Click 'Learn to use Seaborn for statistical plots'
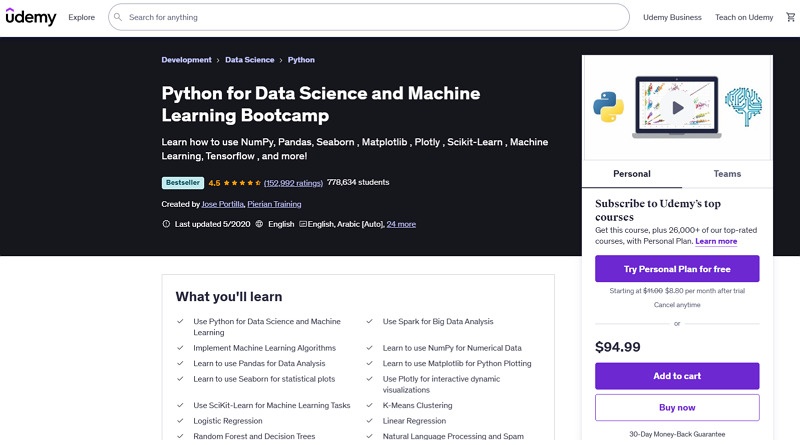800x445 pixels. point(264,379)
